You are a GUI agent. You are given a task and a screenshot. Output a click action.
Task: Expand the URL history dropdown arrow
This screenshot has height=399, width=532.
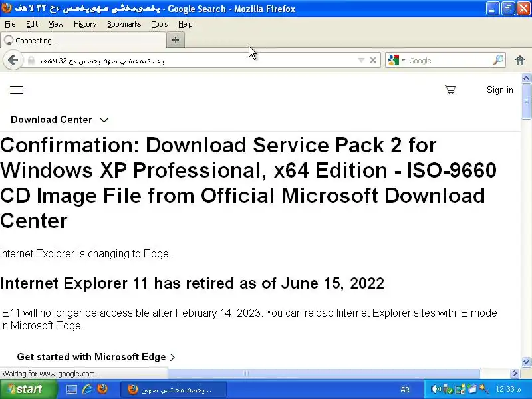point(361,61)
